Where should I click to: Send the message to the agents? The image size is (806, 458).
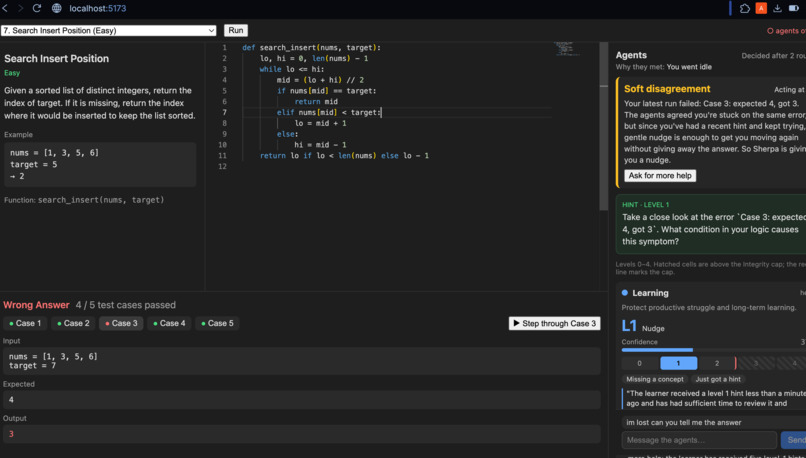coord(794,440)
